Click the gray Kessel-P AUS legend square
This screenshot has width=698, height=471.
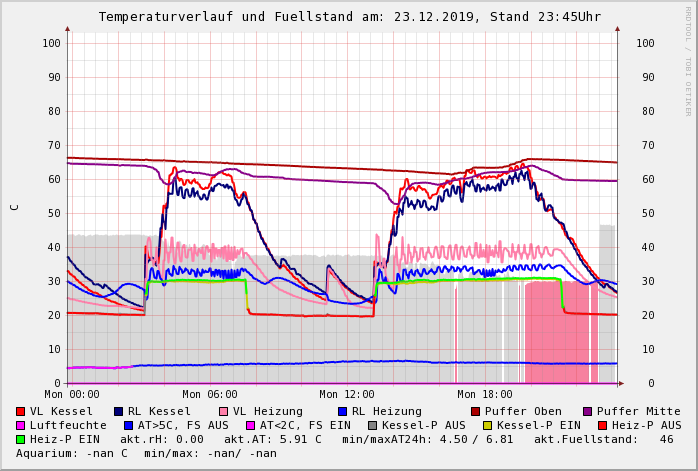point(373,425)
